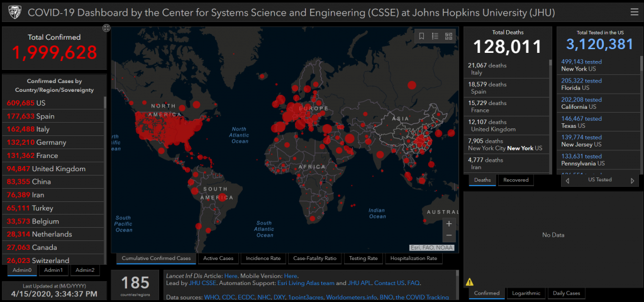Switch to Cumulative Confirmed Cases map tab
The image size is (644, 302).
(156, 259)
